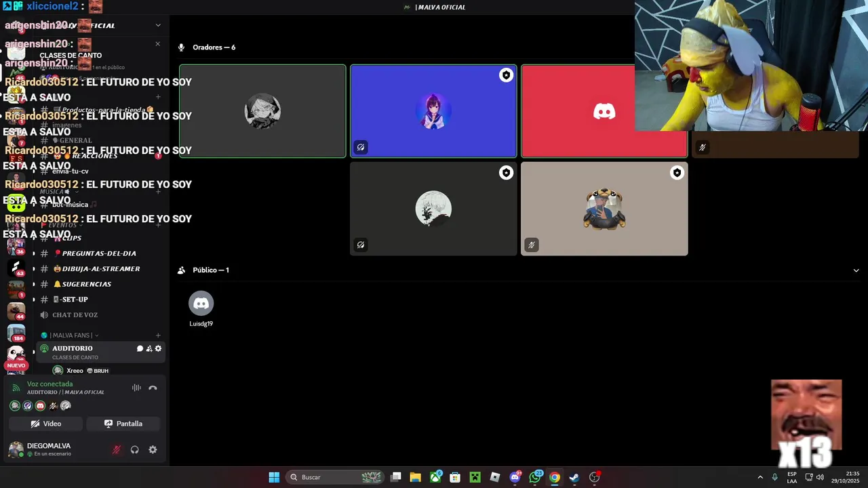This screenshot has width=868, height=488.
Task: Open the DIEGOMALVA user profile panel
Action: click(x=49, y=449)
